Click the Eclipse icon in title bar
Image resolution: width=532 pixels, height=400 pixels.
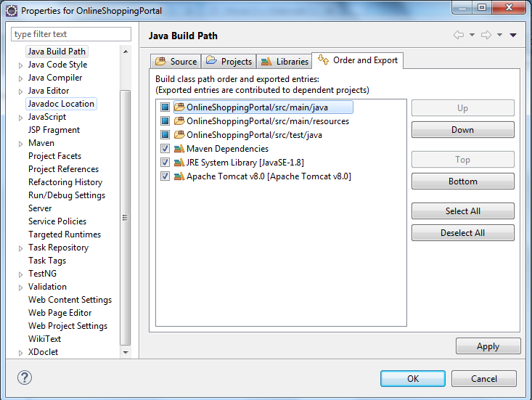tap(12, 11)
